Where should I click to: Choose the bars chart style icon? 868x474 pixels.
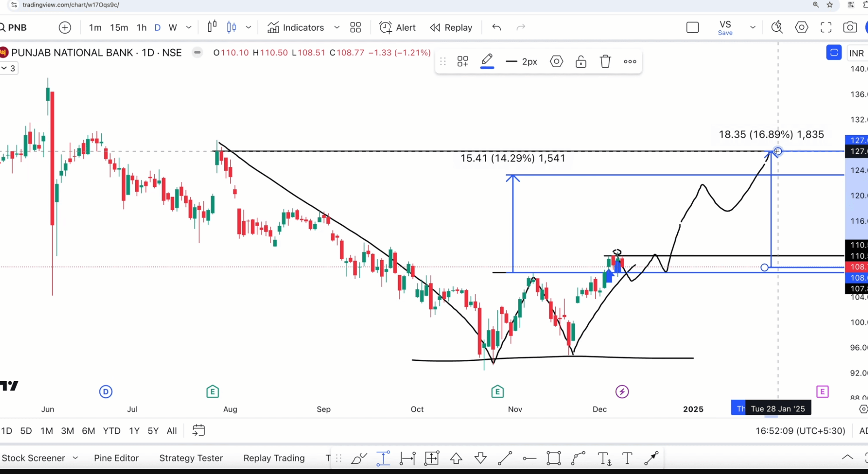(212, 27)
